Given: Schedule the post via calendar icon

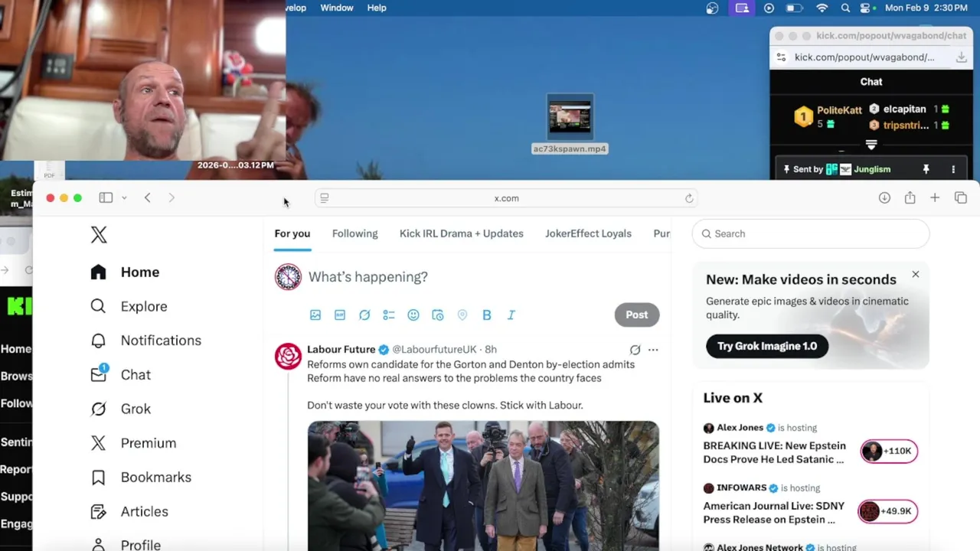Looking at the screenshot, I should (438, 315).
